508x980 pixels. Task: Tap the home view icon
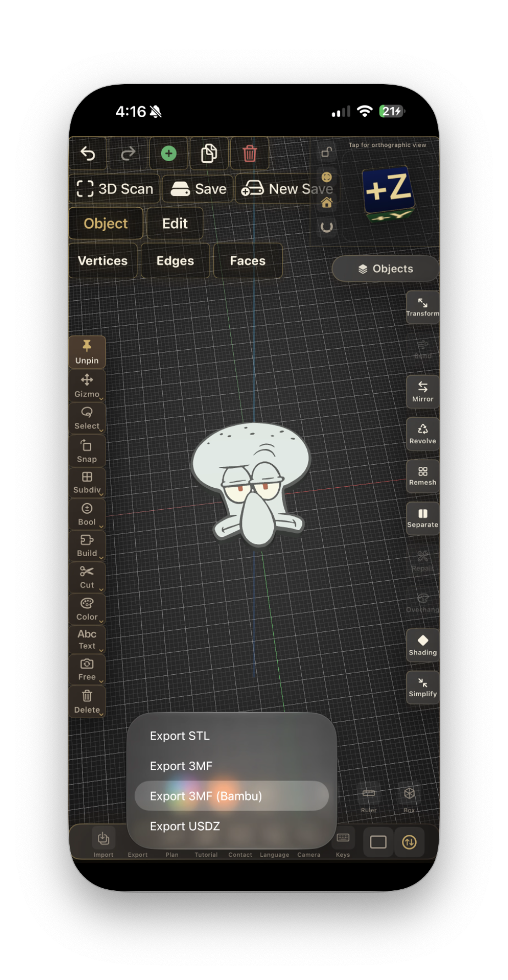(x=327, y=203)
